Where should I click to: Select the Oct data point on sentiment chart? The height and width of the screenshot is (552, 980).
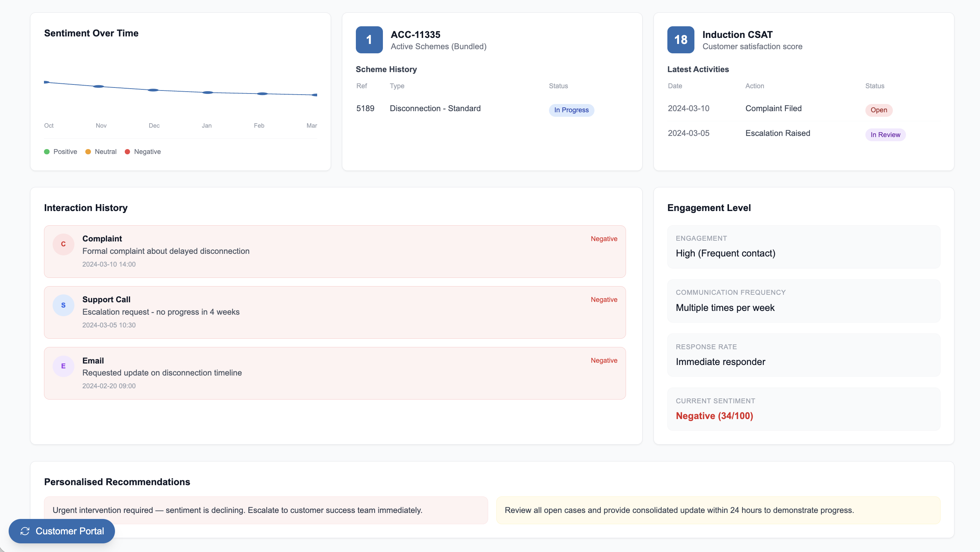point(47,82)
